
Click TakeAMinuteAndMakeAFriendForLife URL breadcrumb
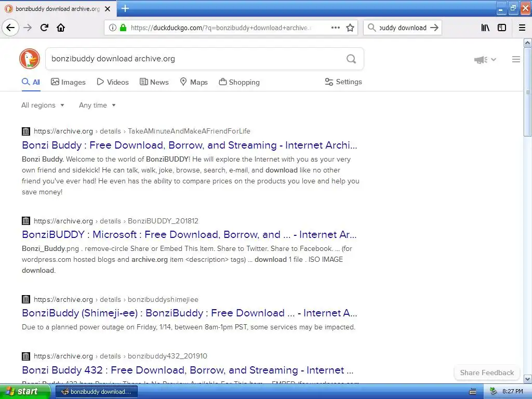189,131
